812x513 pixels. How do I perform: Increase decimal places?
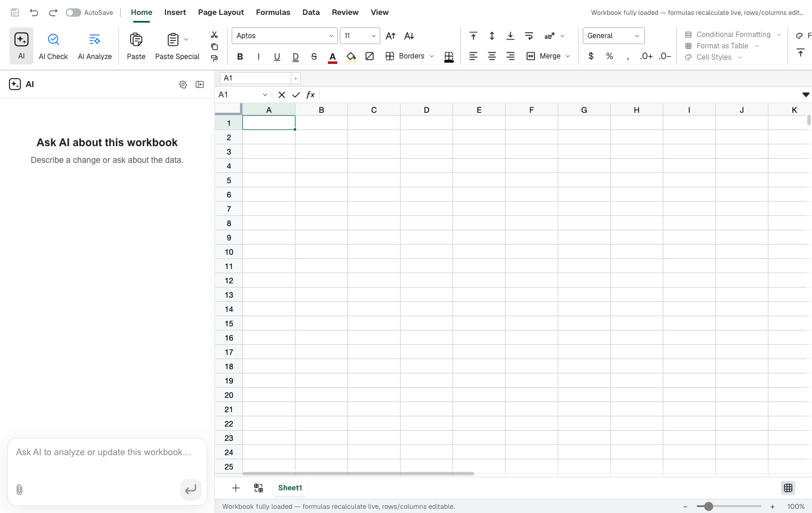pyautogui.click(x=646, y=56)
